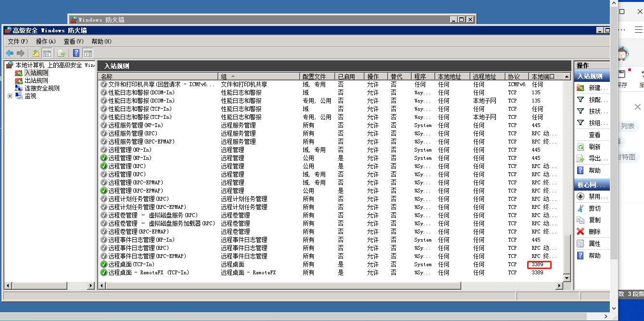Select the root 本地计算机 上的高级安全 node

[x=55, y=65]
